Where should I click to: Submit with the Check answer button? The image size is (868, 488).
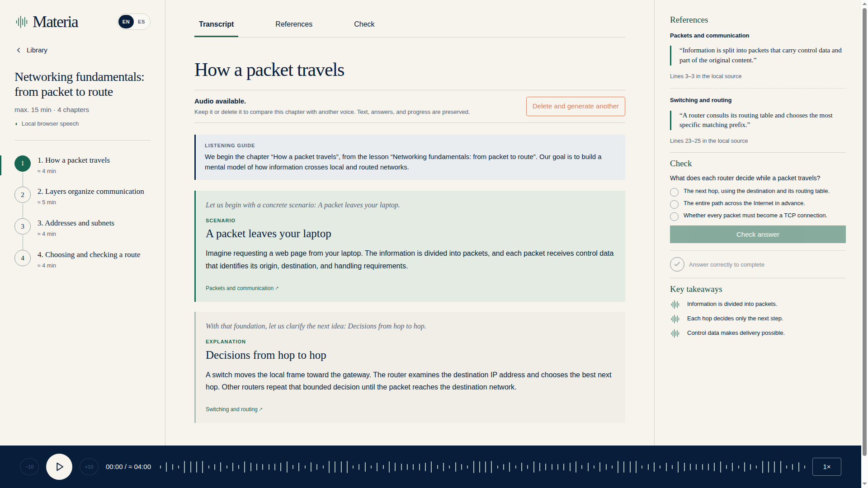coord(758,235)
